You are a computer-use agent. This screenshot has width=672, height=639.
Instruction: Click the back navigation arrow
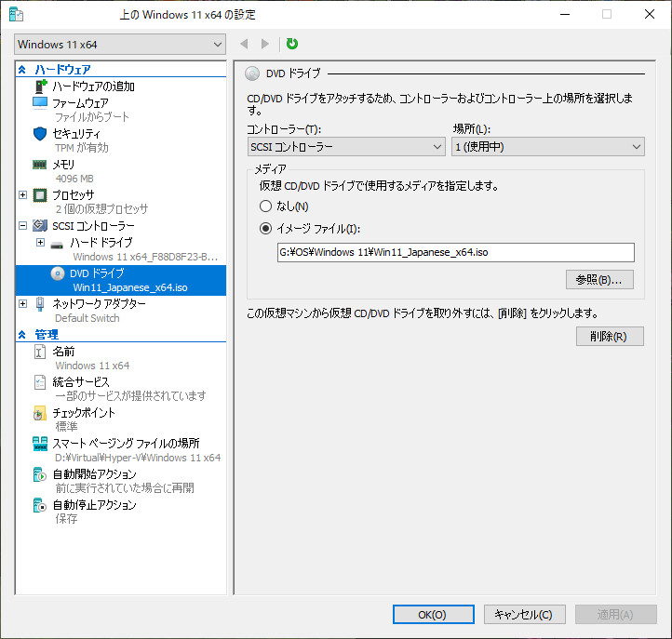(244, 44)
